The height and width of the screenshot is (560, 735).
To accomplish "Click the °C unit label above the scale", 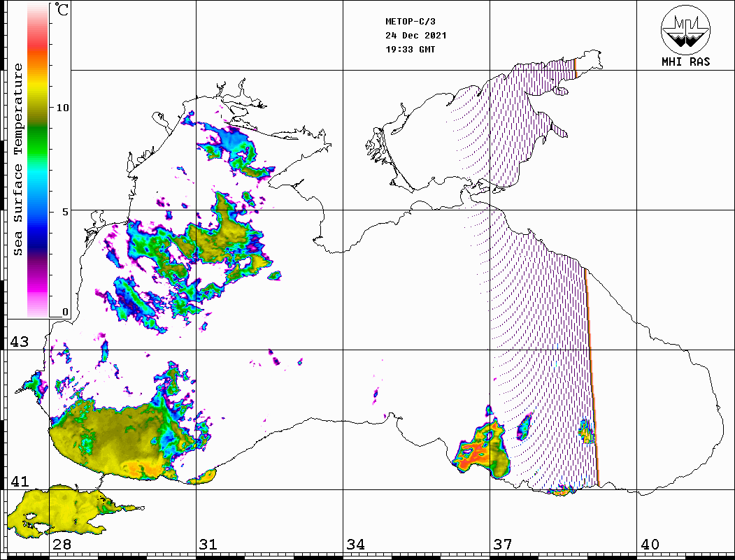I will [x=62, y=11].
